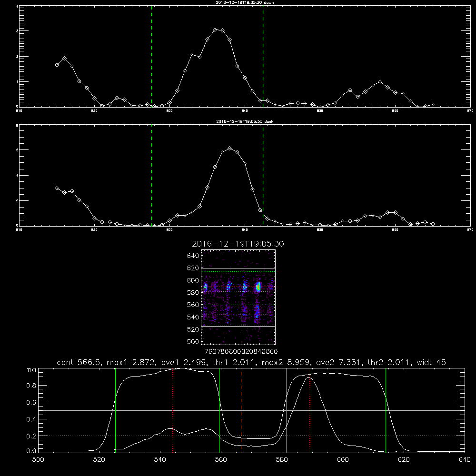Viewport: 476px width, 476px height.
Task: Click the "640" label on the spectral image y-axis
Action: click(193, 256)
